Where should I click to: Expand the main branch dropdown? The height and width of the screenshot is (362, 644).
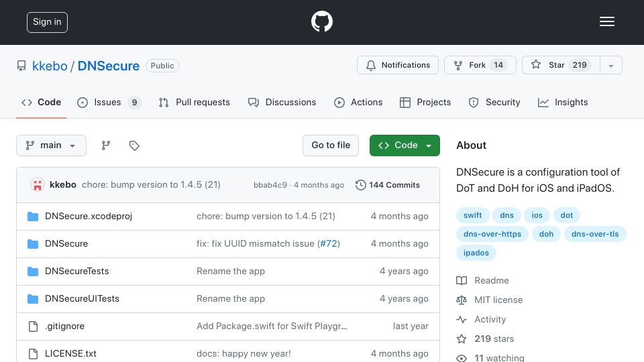pyautogui.click(x=52, y=145)
